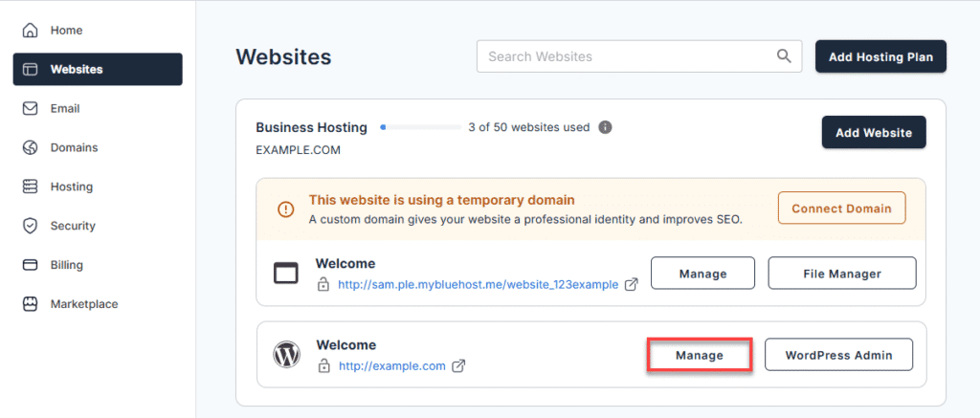Click the Billing card icon in sidebar
Screen dimensions: 980x418
[x=30, y=265]
